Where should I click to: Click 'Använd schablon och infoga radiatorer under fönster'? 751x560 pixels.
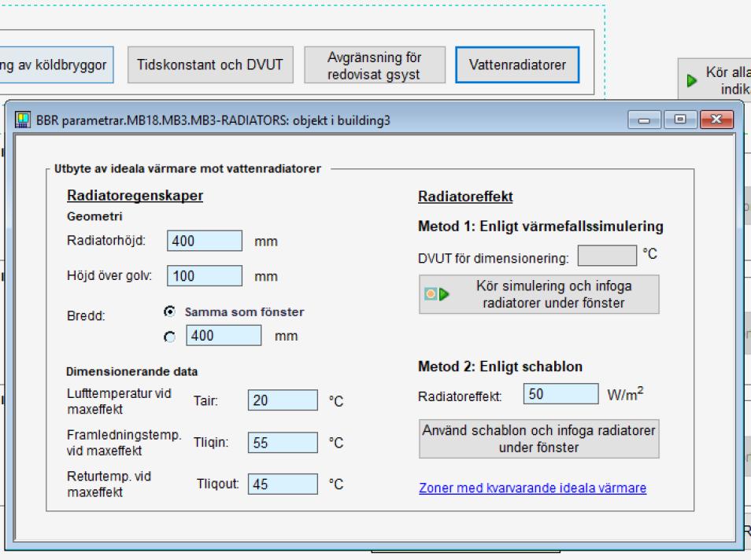(538, 439)
